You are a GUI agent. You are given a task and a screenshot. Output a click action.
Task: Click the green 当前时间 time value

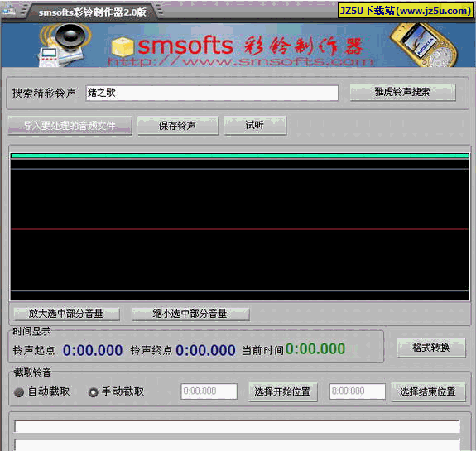tap(315, 349)
